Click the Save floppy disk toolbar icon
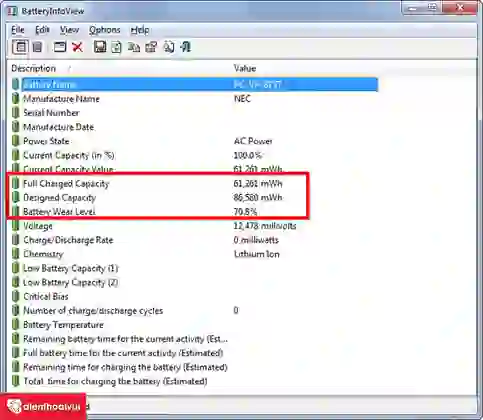The width and height of the screenshot is (483, 420). [x=100, y=47]
